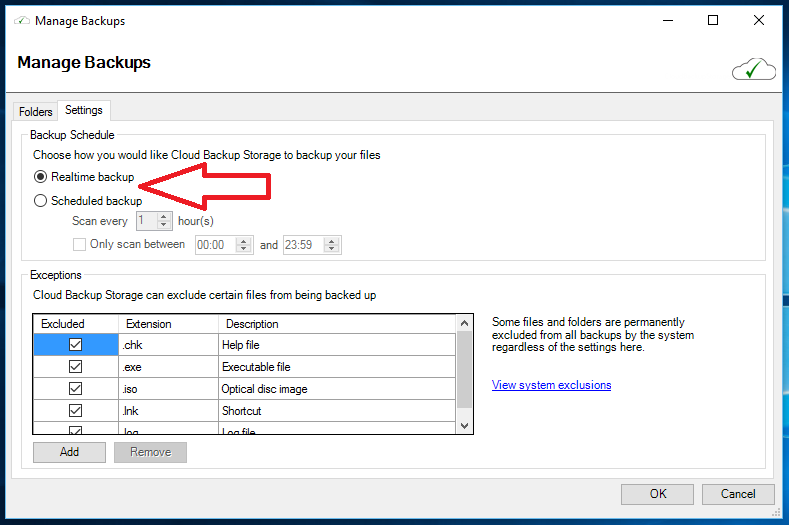Decrease the Scan every hours value
The width and height of the screenshot is (789, 525).
pos(164,224)
